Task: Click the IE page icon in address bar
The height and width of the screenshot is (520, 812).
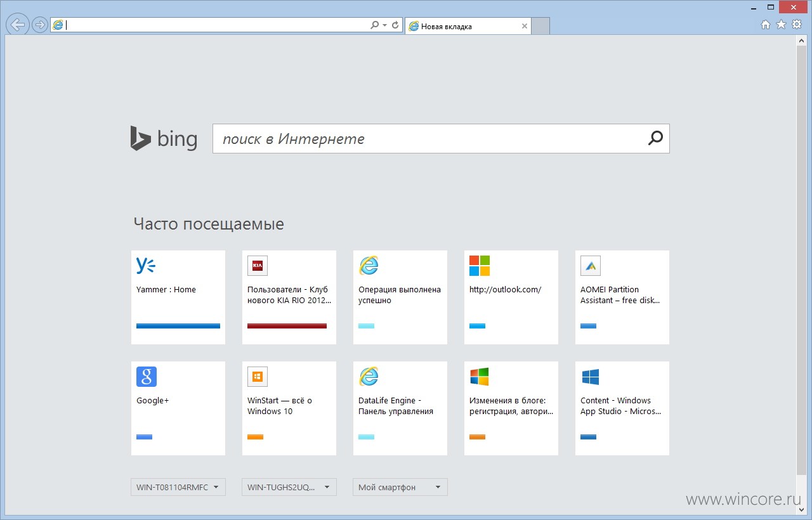Action: [x=58, y=25]
